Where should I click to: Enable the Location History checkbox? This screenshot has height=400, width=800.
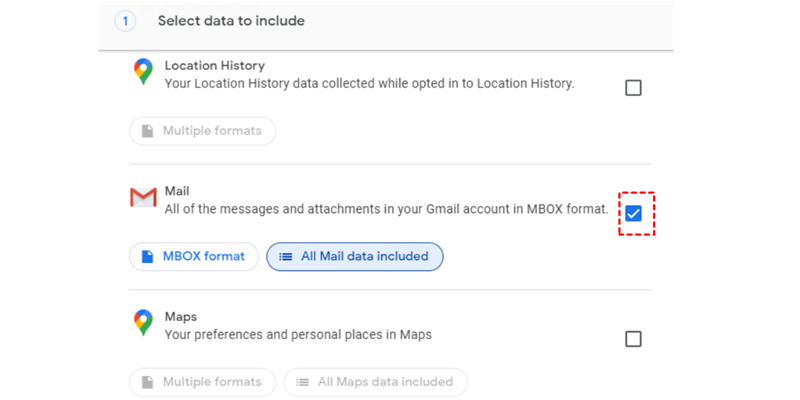coord(633,88)
